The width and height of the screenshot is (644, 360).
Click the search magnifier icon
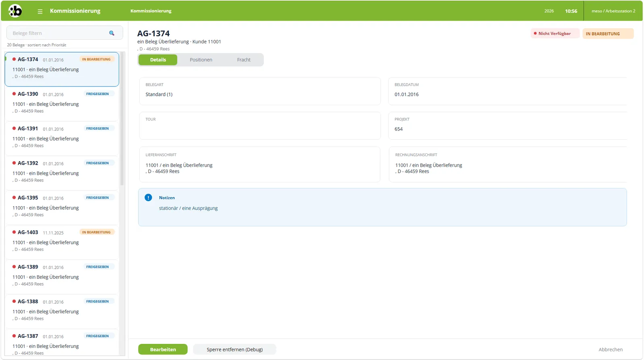coord(112,33)
